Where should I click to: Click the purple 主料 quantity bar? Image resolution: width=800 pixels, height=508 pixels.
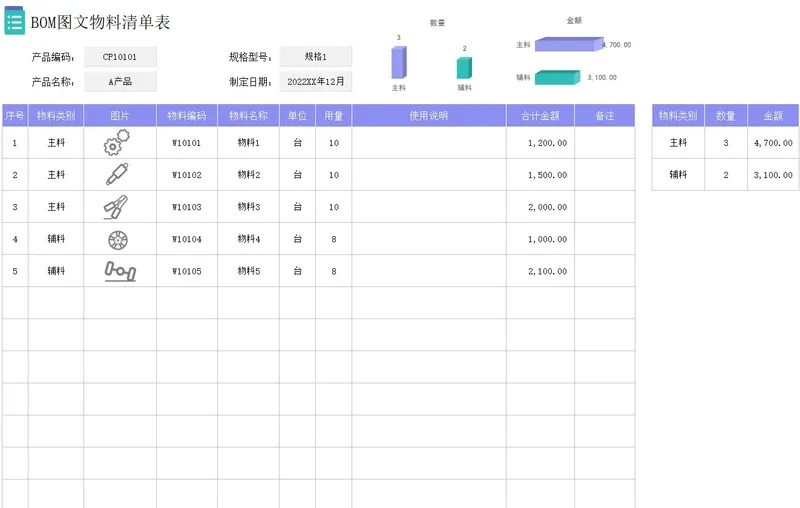399,62
